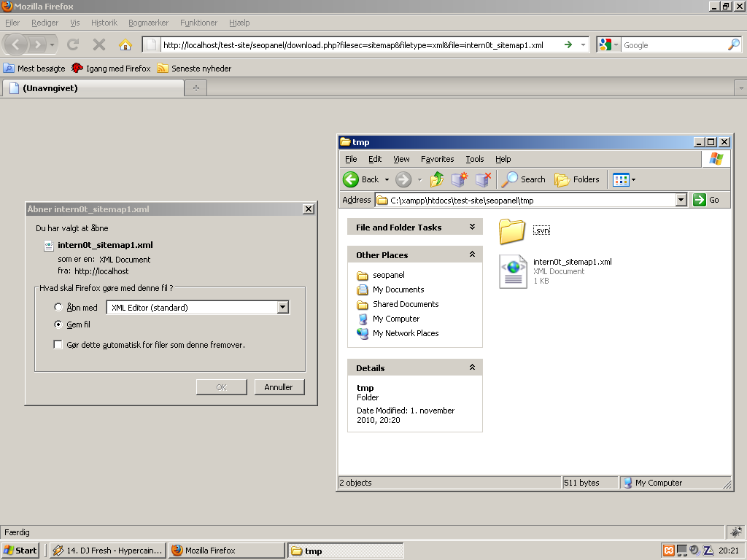Open Explorer address bar dropdown
Screen dimensions: 747x560
point(681,200)
